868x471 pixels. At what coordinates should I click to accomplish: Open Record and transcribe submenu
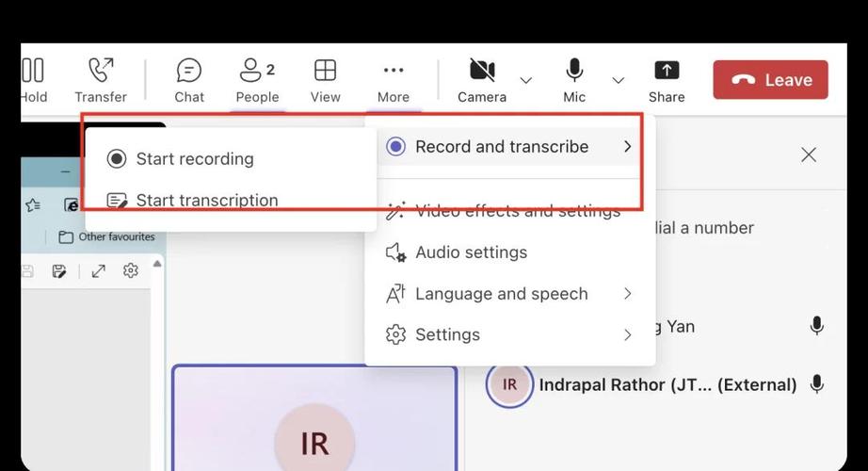[509, 147]
